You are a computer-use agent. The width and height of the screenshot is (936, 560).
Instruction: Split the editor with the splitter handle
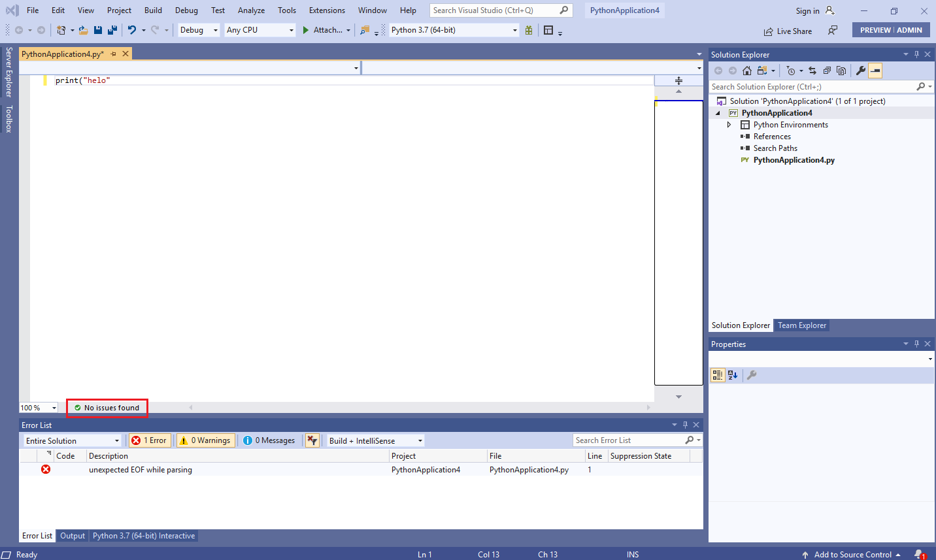tap(678, 80)
